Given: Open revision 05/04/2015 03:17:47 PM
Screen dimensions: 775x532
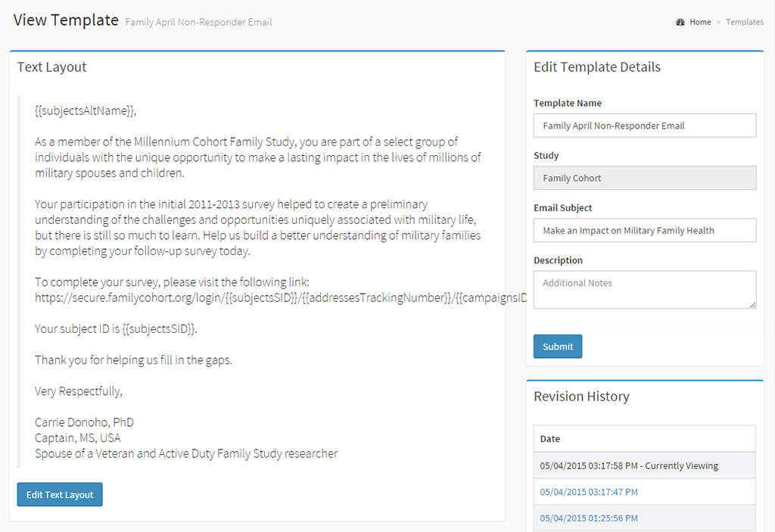Looking at the screenshot, I should pos(589,492).
